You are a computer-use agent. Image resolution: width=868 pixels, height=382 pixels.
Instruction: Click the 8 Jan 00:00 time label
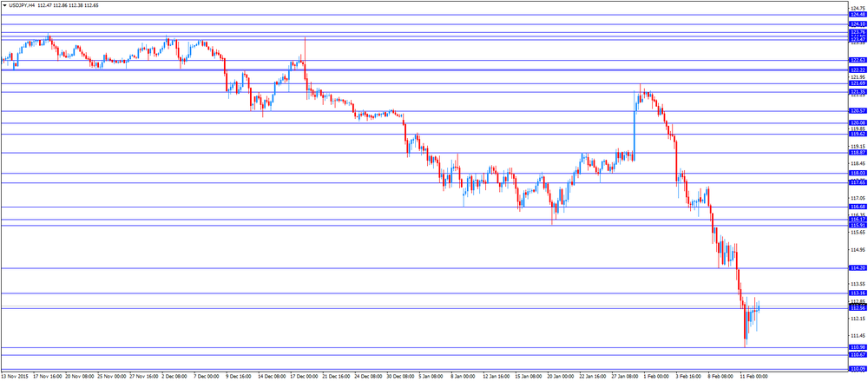point(464,377)
